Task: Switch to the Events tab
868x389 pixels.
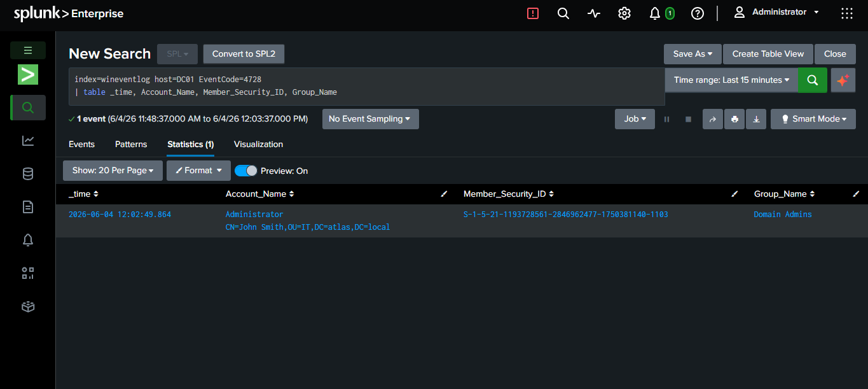Action: click(81, 145)
